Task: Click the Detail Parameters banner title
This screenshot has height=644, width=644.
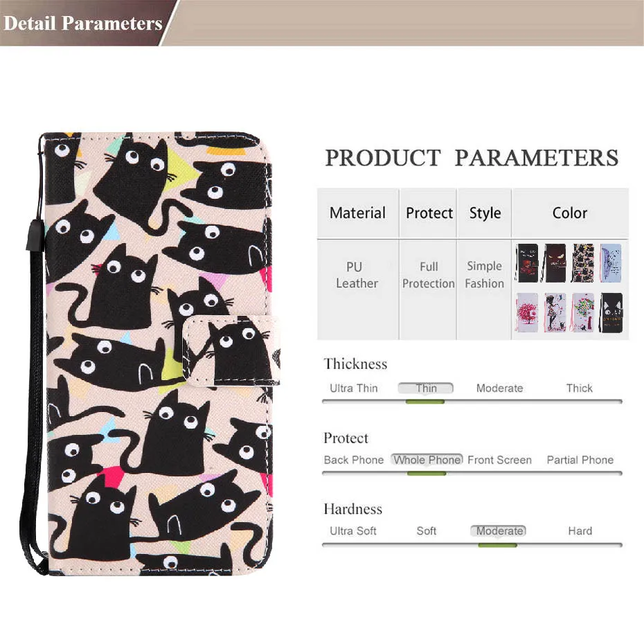Action: 83,23
